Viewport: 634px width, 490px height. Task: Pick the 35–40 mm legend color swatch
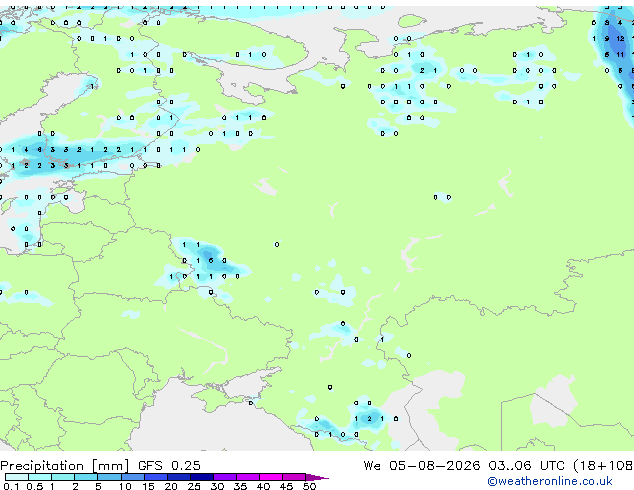(247, 477)
